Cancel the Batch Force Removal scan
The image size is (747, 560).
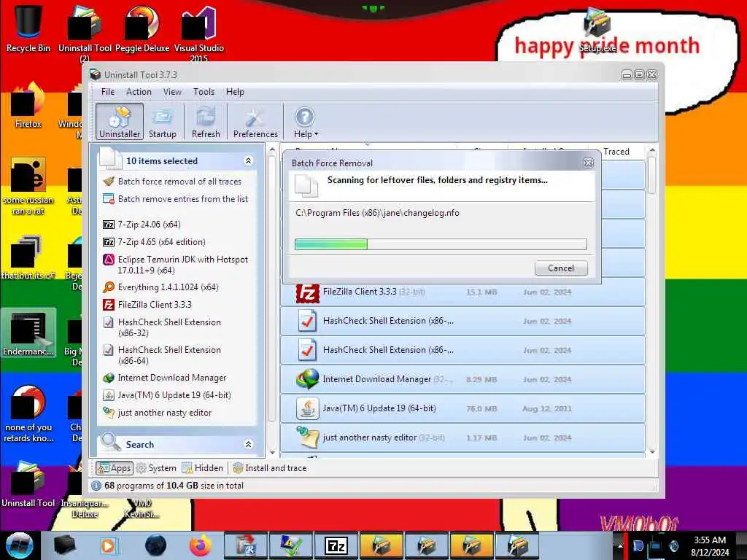pos(561,268)
